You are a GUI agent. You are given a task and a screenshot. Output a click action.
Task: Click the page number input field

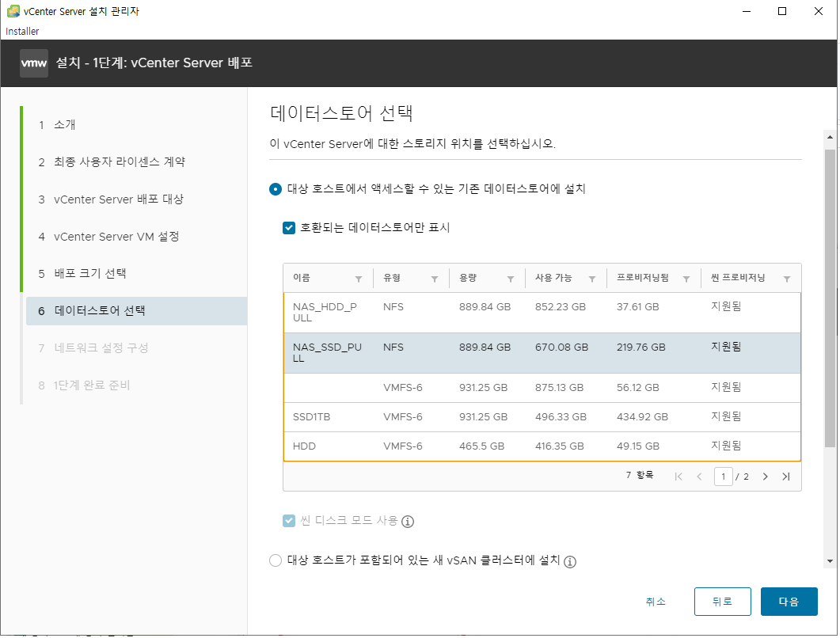[723, 477]
